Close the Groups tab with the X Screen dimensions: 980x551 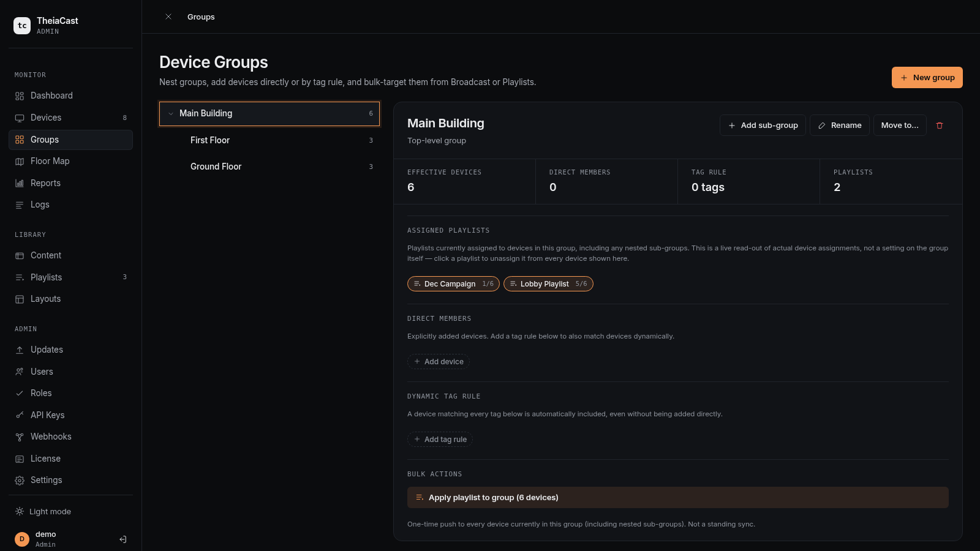[168, 17]
